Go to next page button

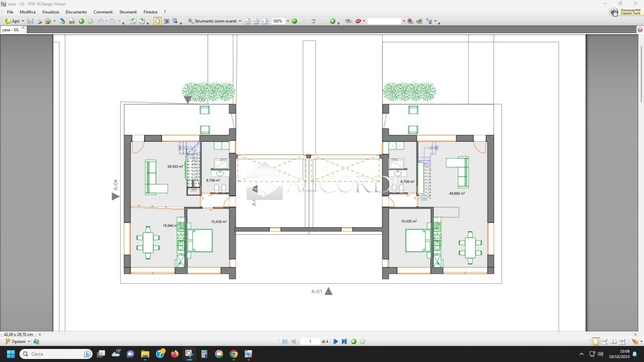336,341
